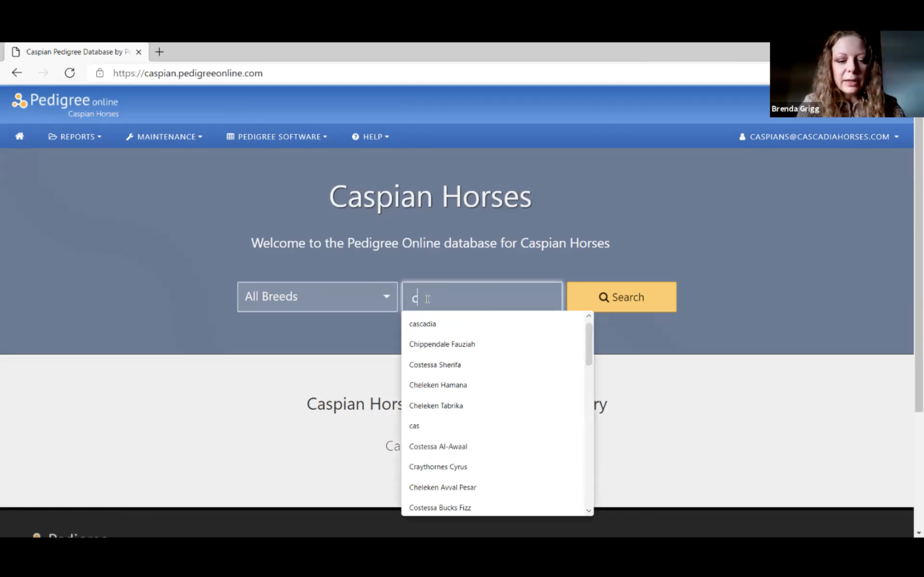
Task: Expand the caspians@cascadiahorses.com account menu
Action: (x=819, y=137)
